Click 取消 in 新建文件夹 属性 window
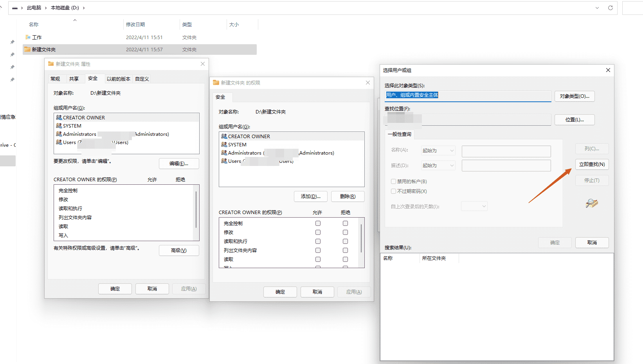 (152, 289)
